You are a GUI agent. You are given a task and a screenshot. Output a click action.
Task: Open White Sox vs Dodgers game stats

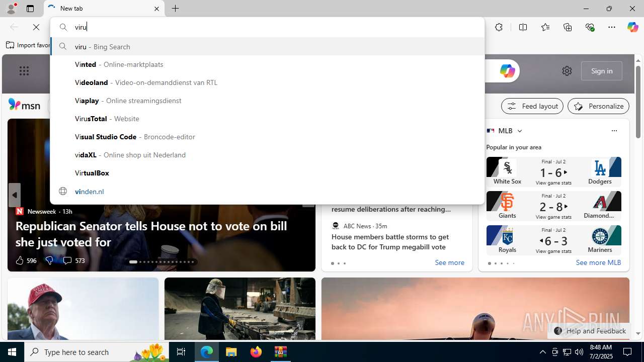[x=553, y=172]
